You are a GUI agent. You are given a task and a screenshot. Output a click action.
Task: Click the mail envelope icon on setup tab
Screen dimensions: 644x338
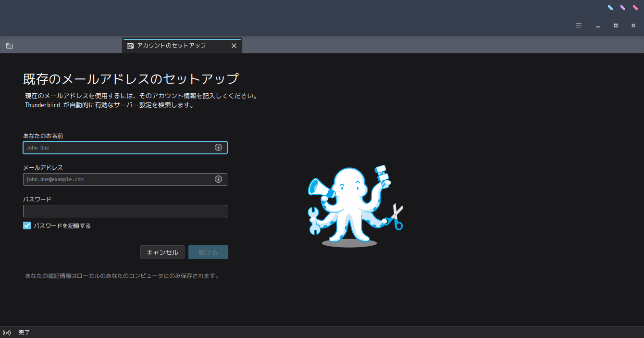(x=130, y=46)
